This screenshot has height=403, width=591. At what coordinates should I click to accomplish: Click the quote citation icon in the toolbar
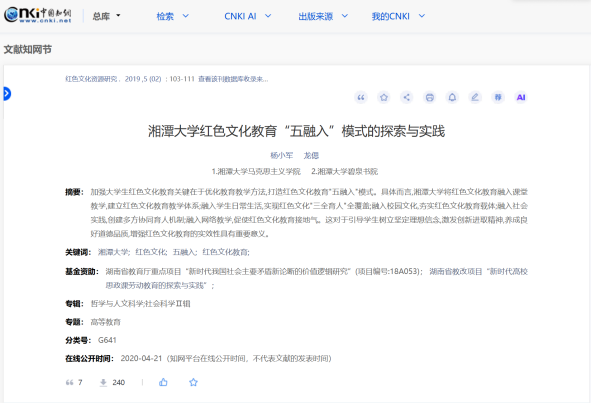click(x=361, y=98)
